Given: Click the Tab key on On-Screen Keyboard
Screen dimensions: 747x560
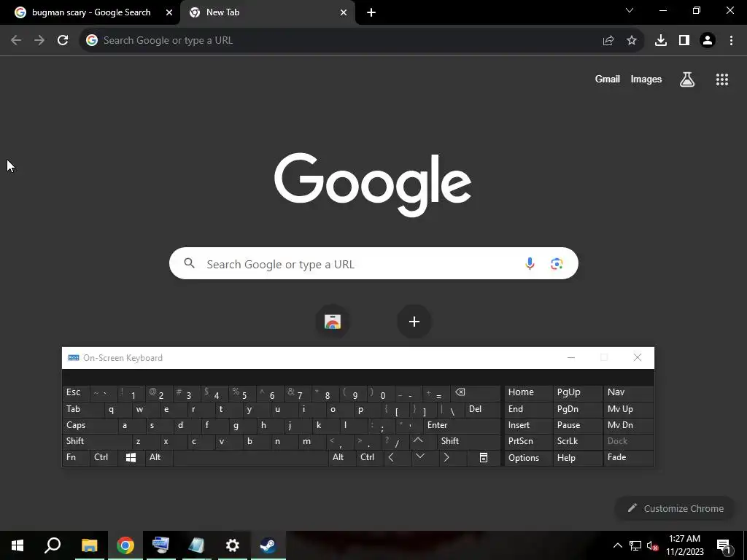Looking at the screenshot, I should [x=83, y=409].
